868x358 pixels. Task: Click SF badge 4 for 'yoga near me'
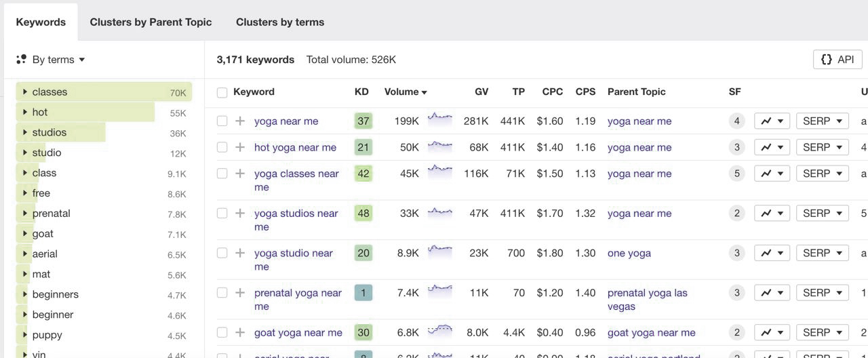click(x=736, y=121)
